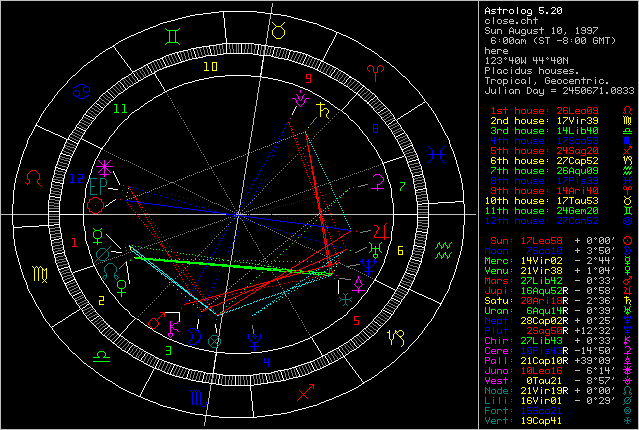Image resolution: width=639 pixels, height=430 pixels.
Task: Click the red Leo glyph on the outer ring
Action: pos(33,179)
